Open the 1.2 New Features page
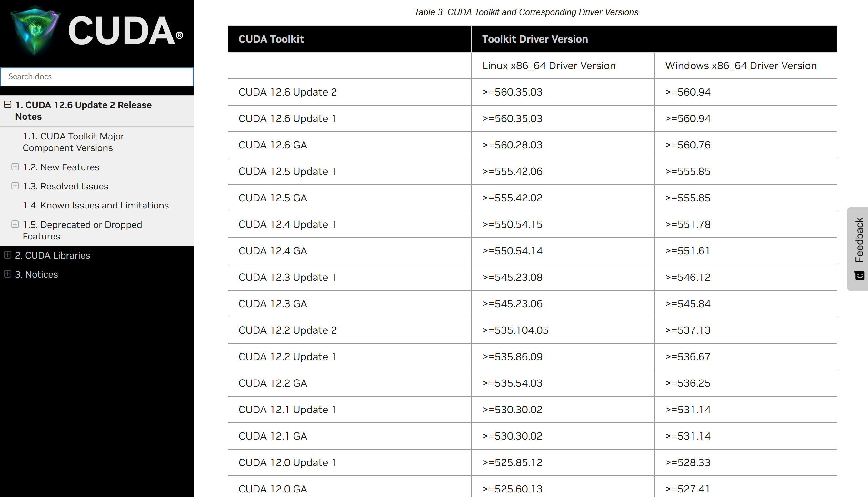868x497 pixels. pos(61,167)
